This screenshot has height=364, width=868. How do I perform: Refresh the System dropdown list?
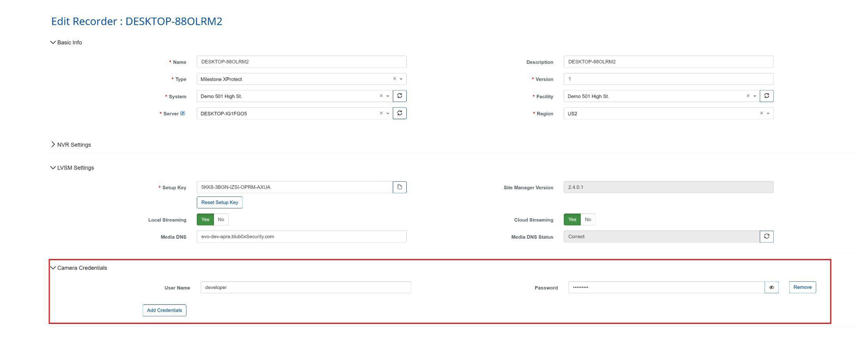tap(399, 96)
